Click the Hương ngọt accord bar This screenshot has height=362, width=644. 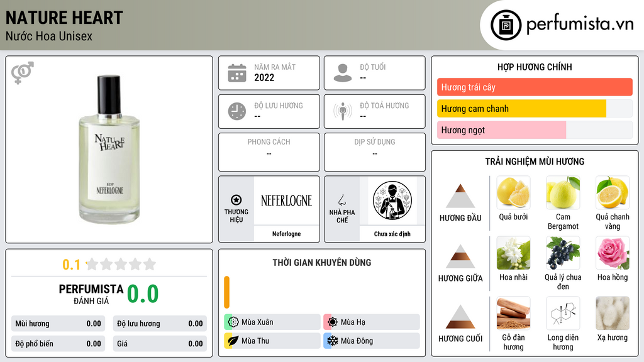pyautogui.click(x=535, y=130)
